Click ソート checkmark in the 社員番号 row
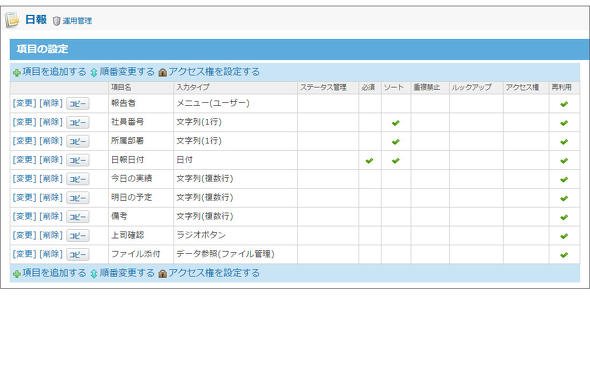Viewport: 590px width, 383px height. point(395,123)
